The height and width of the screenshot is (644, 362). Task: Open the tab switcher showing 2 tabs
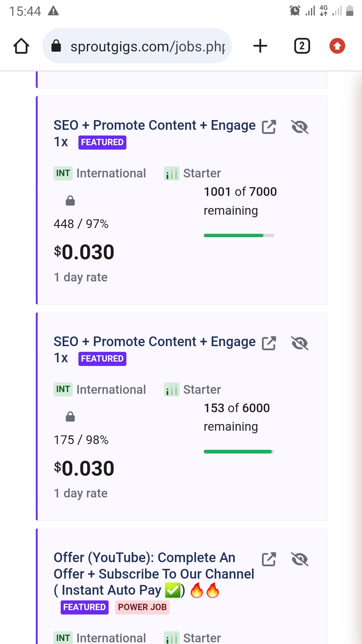pyautogui.click(x=302, y=46)
